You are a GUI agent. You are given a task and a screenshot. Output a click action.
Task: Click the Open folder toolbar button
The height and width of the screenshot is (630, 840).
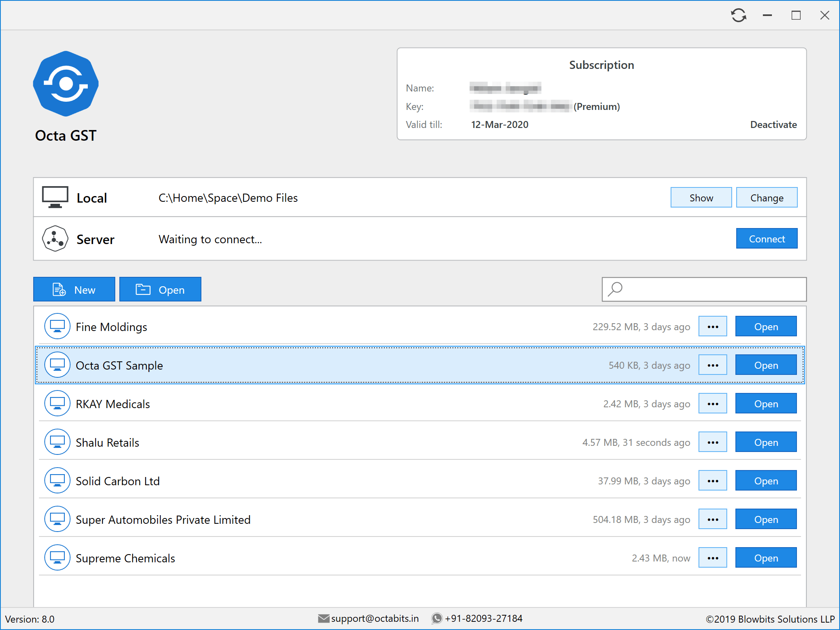click(160, 290)
